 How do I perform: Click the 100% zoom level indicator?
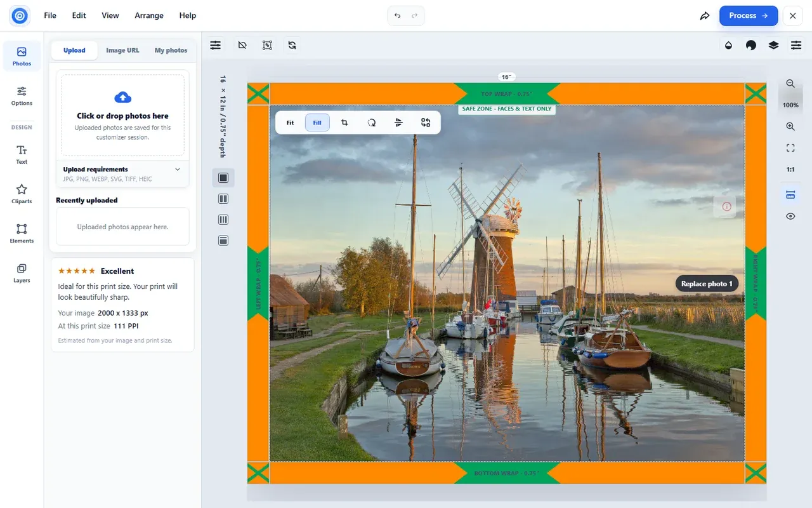(x=790, y=105)
